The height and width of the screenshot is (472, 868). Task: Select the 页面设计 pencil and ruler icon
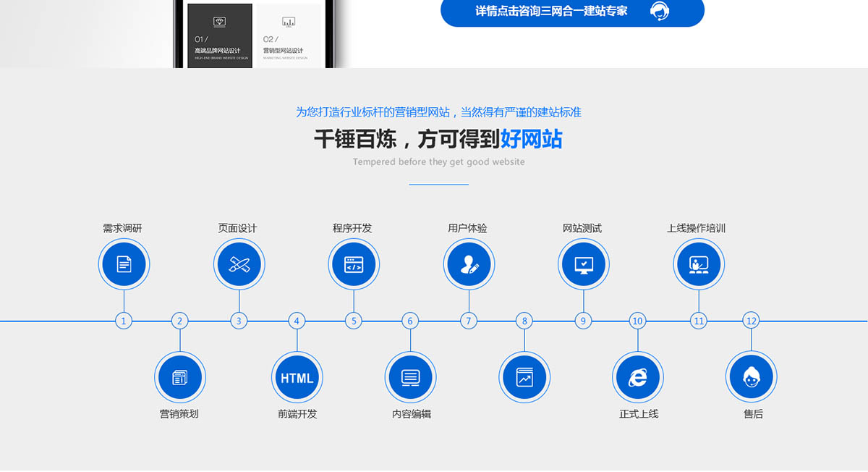pyautogui.click(x=239, y=264)
